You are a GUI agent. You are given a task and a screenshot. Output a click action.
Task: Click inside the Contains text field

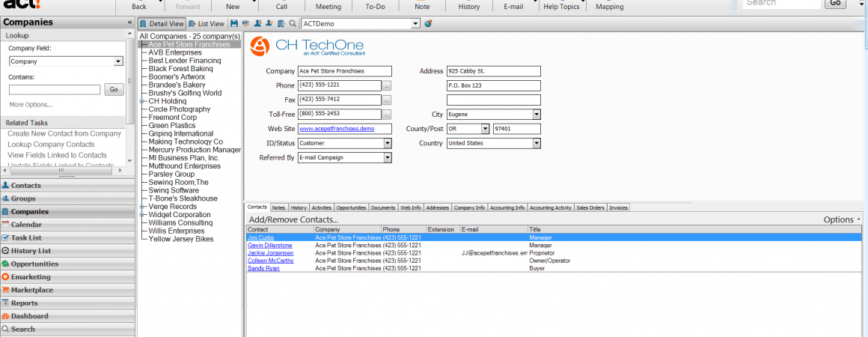[x=55, y=89]
